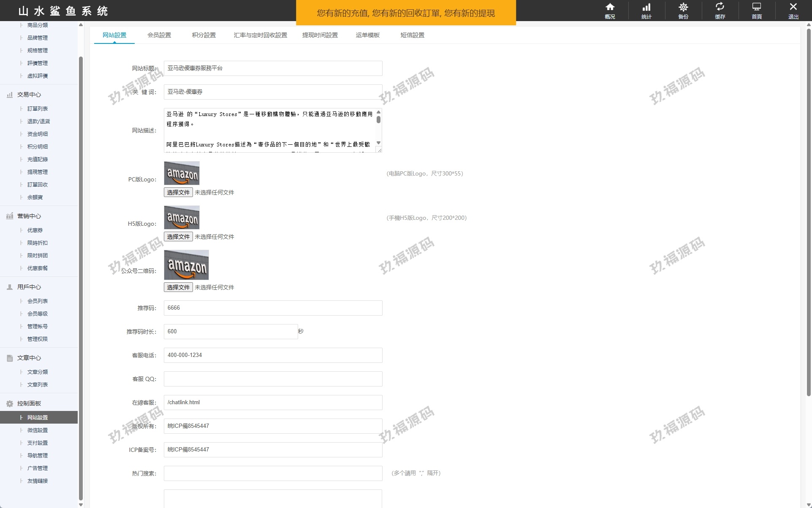Screen dimensions: 812x508
Task: Click the 客服电话 input field
Action: tap(273, 355)
